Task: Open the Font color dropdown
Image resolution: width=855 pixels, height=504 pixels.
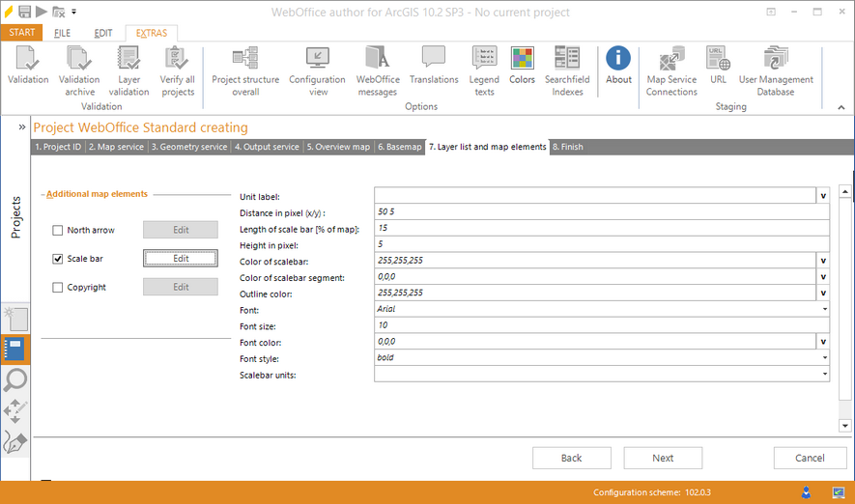Action: click(823, 342)
